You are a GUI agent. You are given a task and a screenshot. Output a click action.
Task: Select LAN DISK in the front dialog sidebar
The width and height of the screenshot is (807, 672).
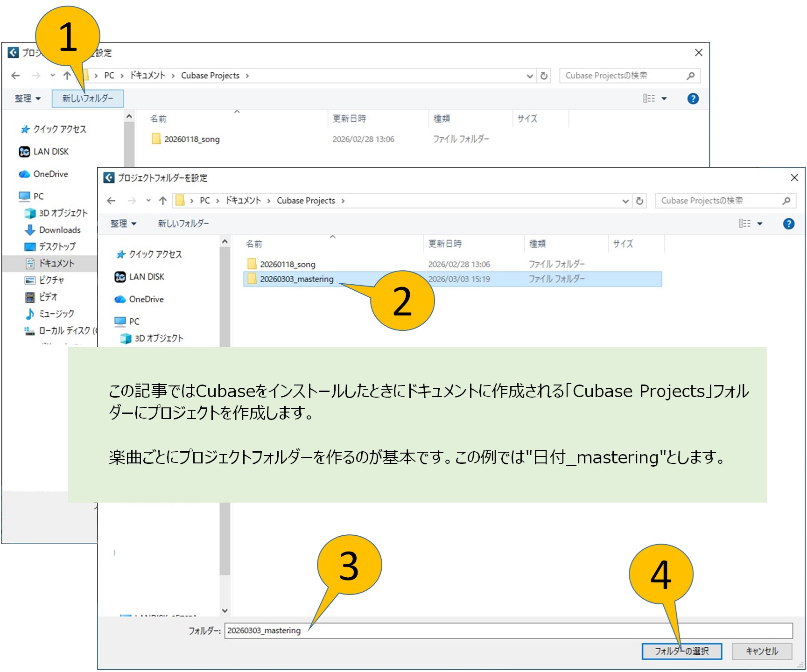click(x=146, y=277)
